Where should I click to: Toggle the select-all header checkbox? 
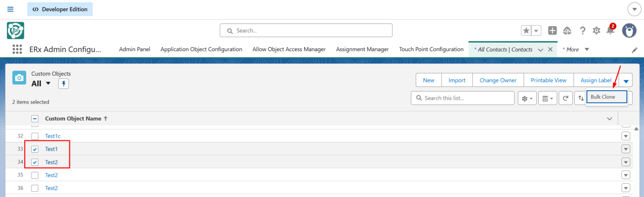click(x=35, y=119)
